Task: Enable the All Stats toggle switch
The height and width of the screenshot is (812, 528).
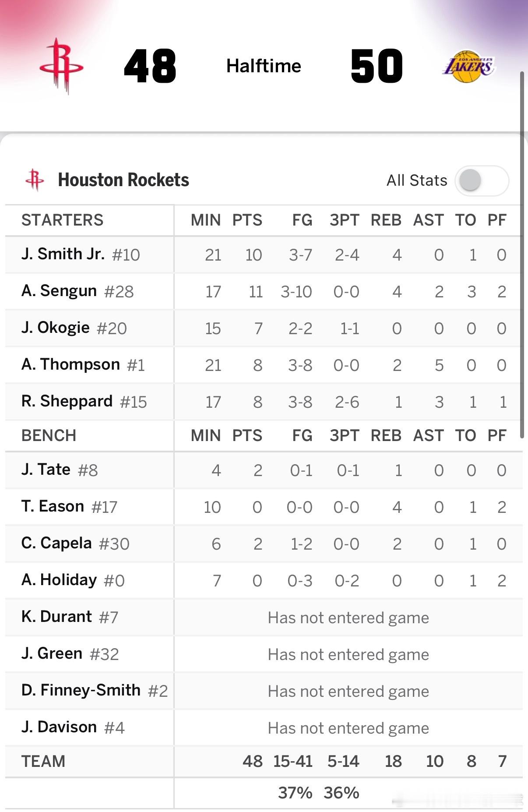Action: tap(482, 180)
